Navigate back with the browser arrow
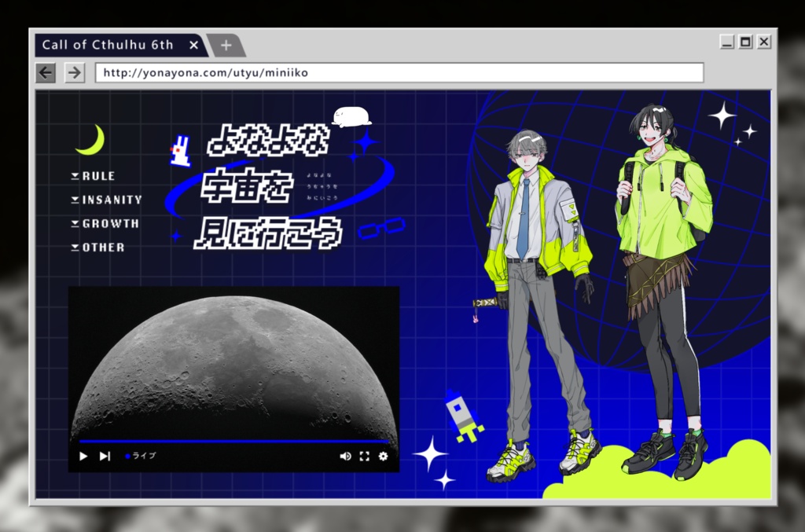Viewport: 805px width, 532px height. (x=45, y=72)
